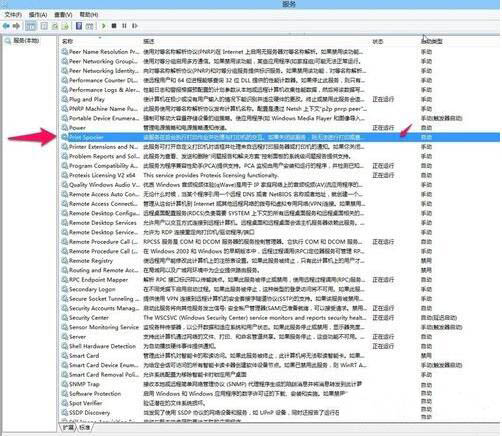The height and width of the screenshot is (436, 502).
Task: Select 服务(本地) in the left tree pane
Action: (x=26, y=41)
